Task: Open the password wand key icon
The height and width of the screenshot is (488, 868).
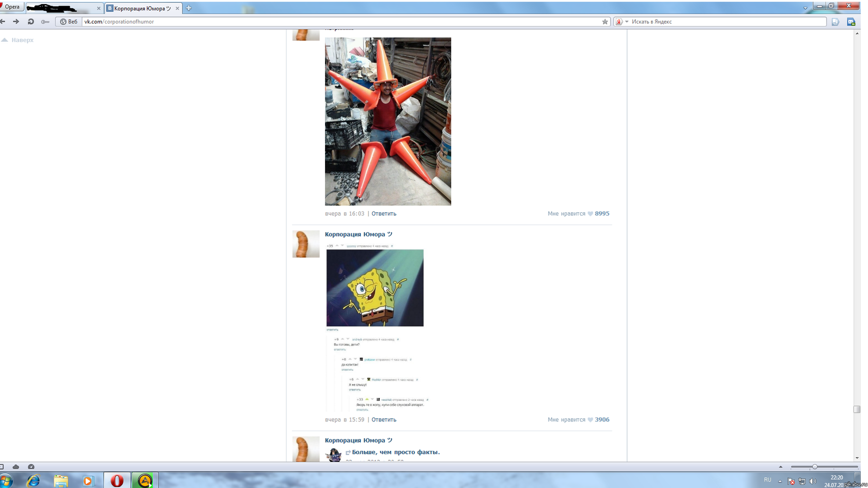Action: point(45,22)
